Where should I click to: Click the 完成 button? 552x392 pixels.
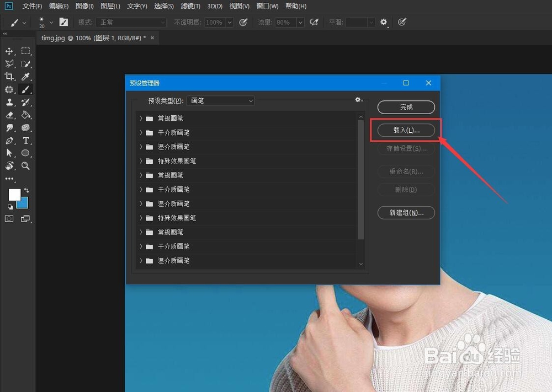point(406,107)
